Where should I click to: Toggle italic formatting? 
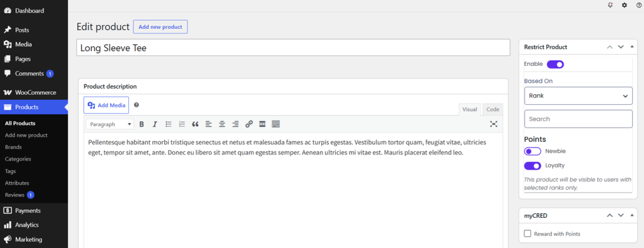[155, 124]
